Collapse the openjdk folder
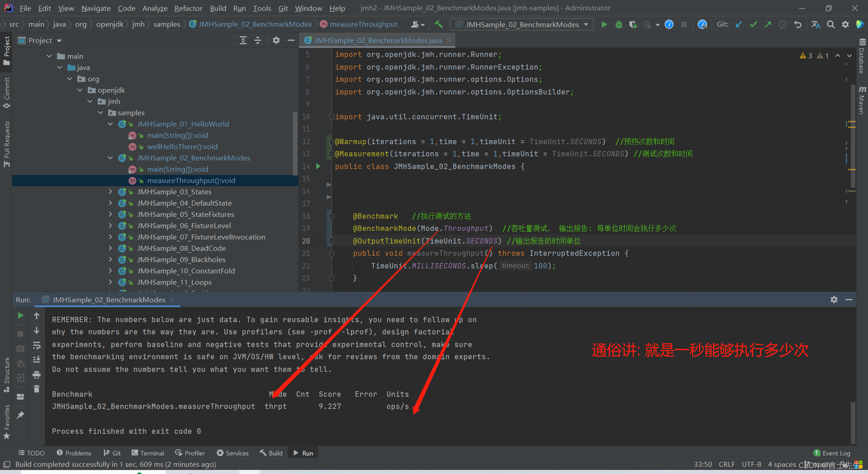This screenshot has width=868, height=474. (x=80, y=90)
